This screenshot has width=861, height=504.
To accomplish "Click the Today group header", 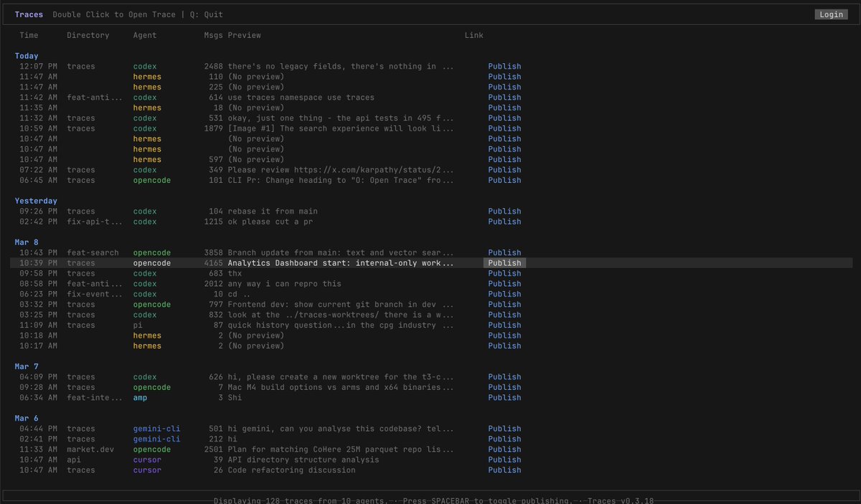I will [x=27, y=56].
